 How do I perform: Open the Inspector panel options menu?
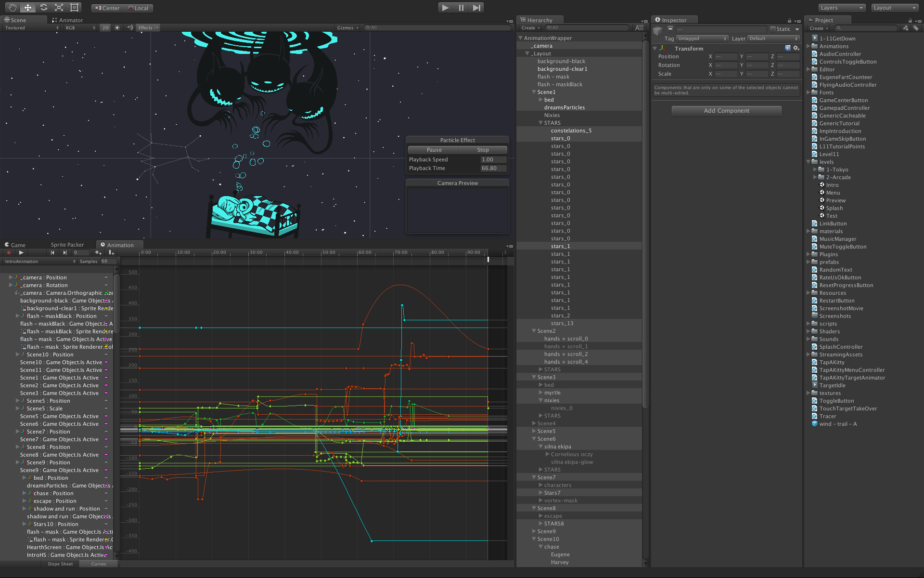pyautogui.click(x=797, y=21)
